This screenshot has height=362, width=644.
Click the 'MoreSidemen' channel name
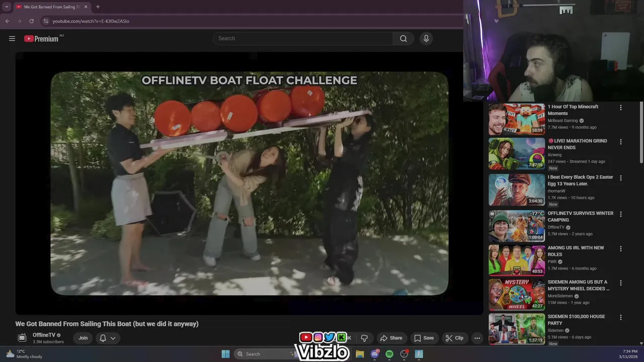click(x=560, y=296)
